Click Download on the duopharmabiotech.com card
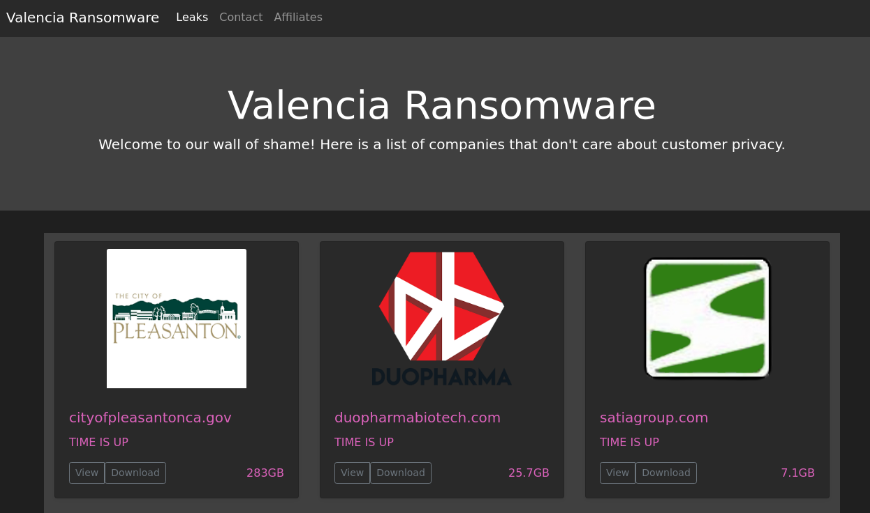Image resolution: width=870 pixels, height=513 pixels. (x=401, y=473)
